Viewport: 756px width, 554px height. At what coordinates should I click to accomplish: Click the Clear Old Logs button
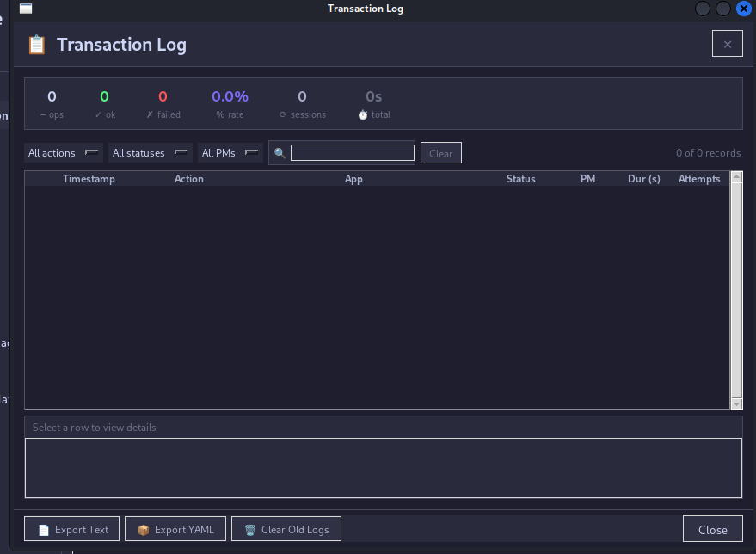coord(286,528)
